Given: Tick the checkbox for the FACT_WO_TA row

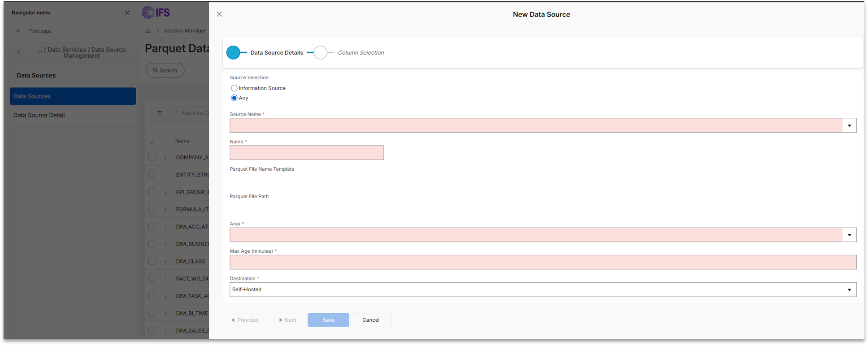Looking at the screenshot, I should 152,279.
